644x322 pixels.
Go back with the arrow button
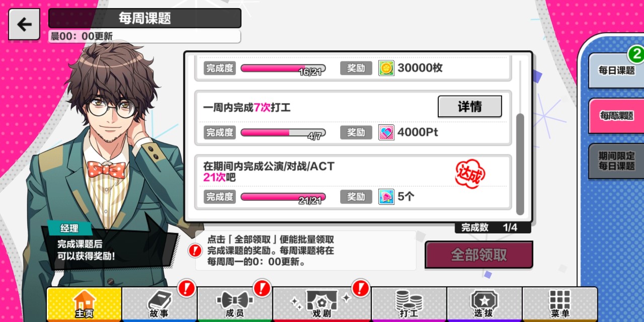tap(24, 24)
